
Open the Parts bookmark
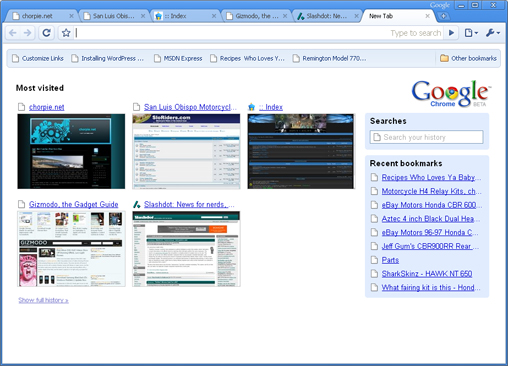390,260
